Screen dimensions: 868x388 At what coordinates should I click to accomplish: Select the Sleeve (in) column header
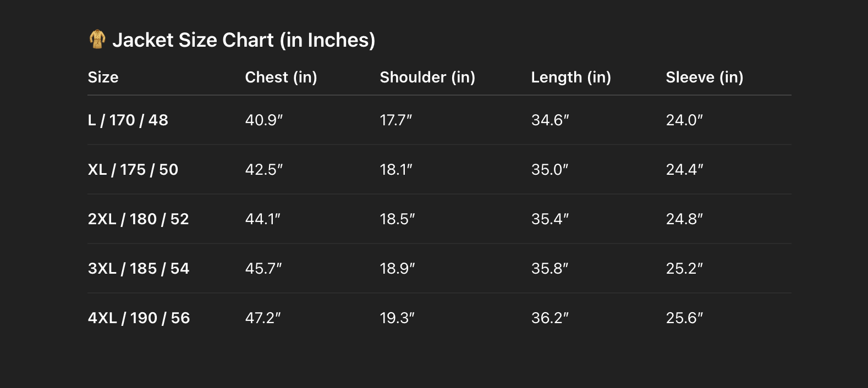704,77
